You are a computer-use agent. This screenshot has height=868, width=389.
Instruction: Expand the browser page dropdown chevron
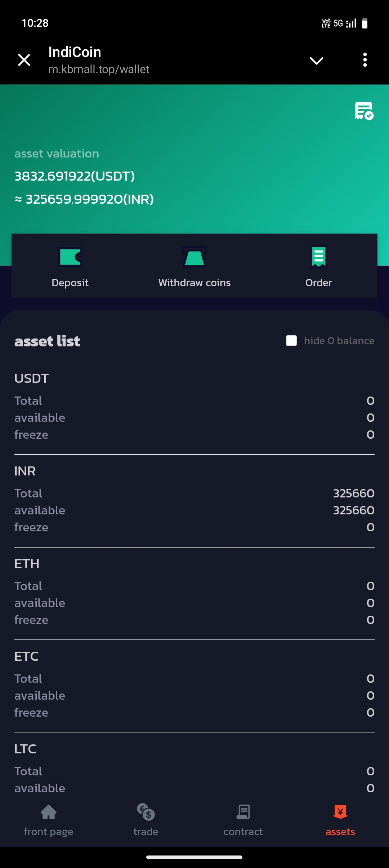pos(317,60)
